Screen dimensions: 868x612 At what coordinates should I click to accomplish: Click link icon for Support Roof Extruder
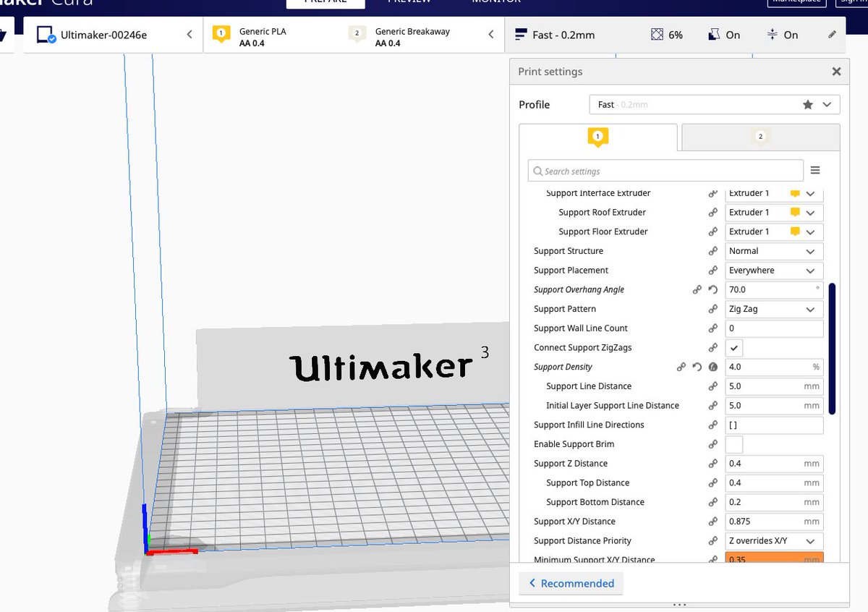pos(713,213)
